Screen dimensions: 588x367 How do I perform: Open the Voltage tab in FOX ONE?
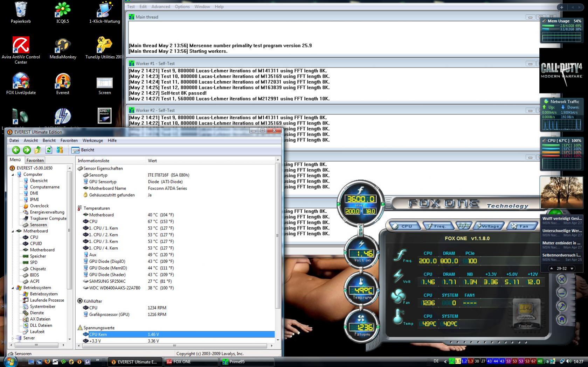pyautogui.click(x=489, y=226)
